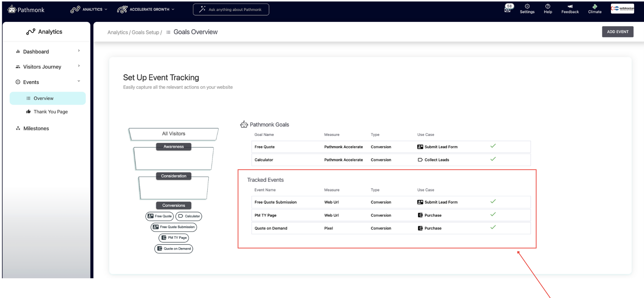Screen dimensions: 644x298
Task: Click the Purchase icon in PM TY Page row
Action: point(420,215)
